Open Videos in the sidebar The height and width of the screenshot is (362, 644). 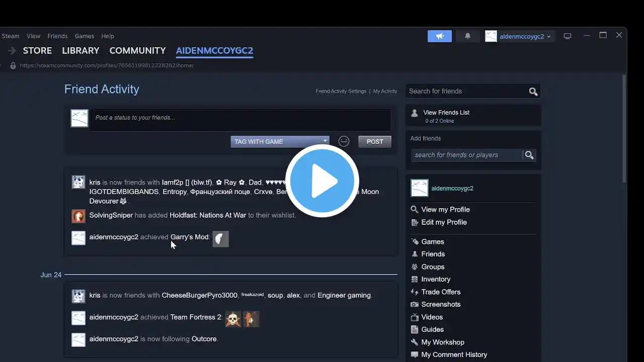(432, 317)
